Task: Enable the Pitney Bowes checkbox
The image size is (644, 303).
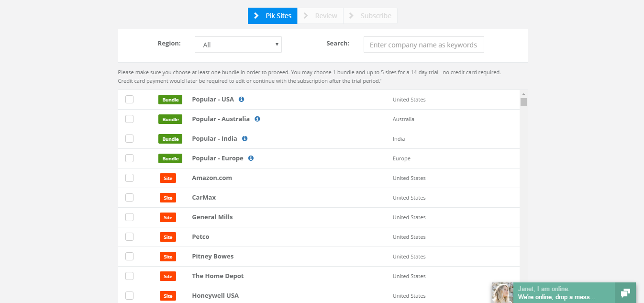Action: pos(129,256)
